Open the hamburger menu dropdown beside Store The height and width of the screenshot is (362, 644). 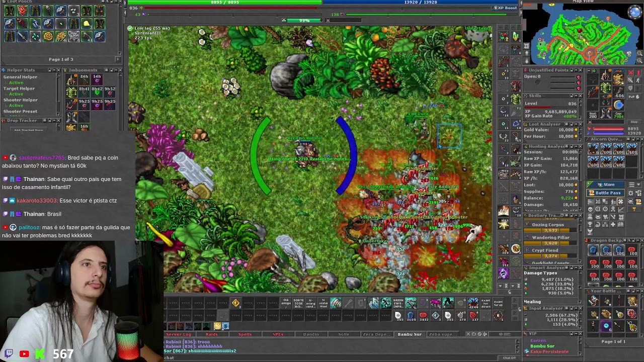pos(634,185)
